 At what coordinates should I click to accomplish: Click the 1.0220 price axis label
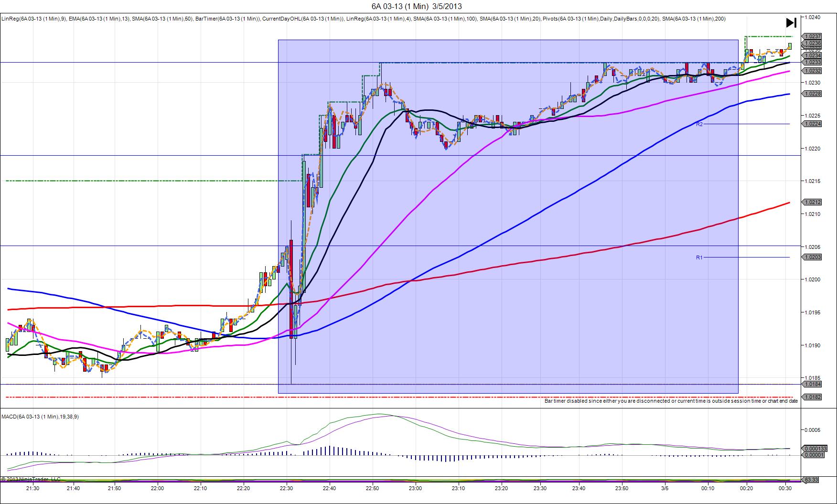point(813,149)
